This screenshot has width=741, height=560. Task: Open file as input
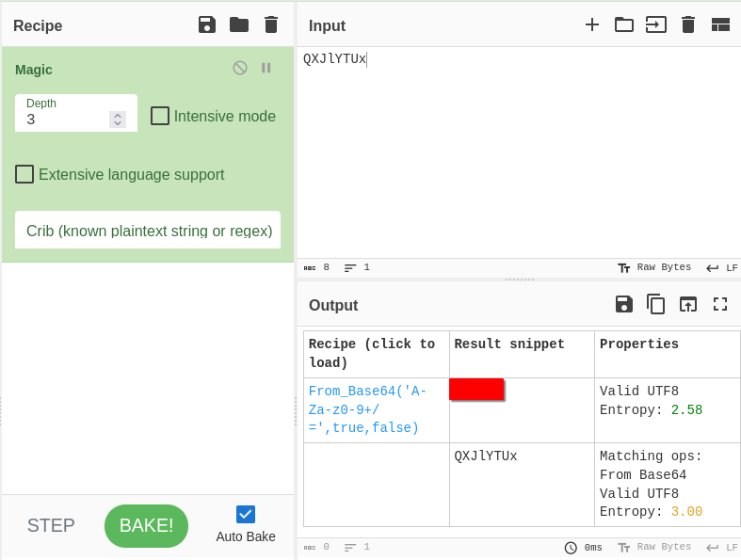[x=656, y=25]
